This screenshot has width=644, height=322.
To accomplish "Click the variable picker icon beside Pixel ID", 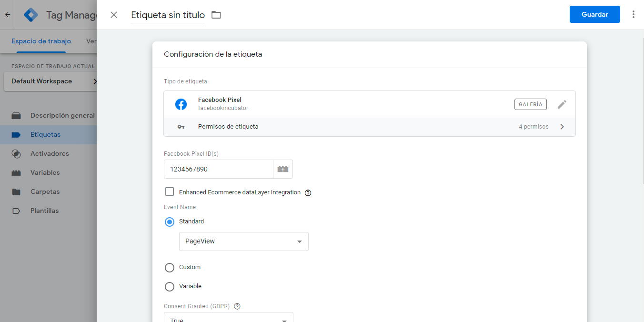I will click(x=283, y=169).
